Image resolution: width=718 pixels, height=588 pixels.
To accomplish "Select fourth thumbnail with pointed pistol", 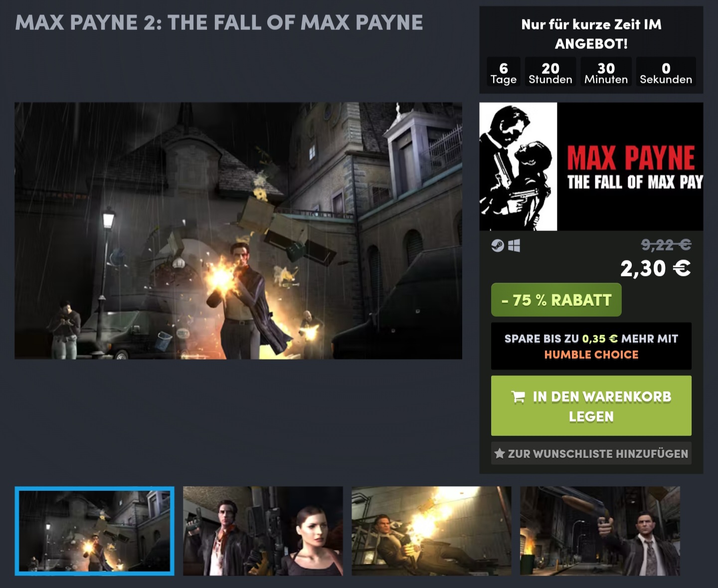I will pos(600,531).
